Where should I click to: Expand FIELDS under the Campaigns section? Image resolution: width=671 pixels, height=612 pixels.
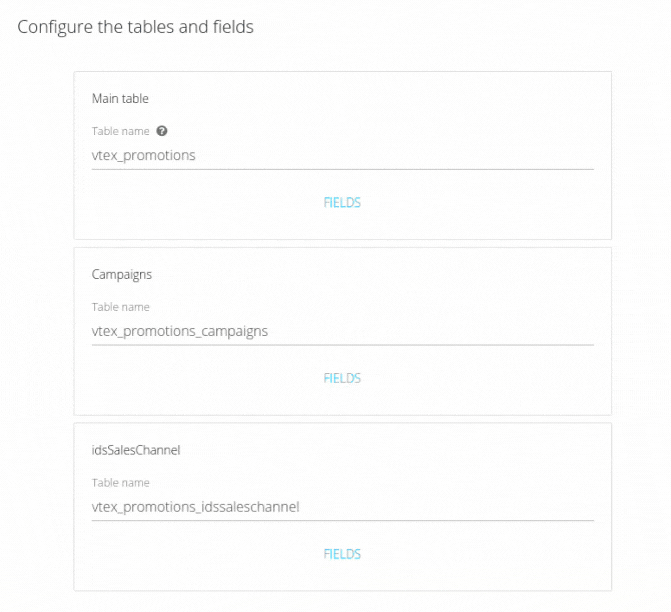342,378
